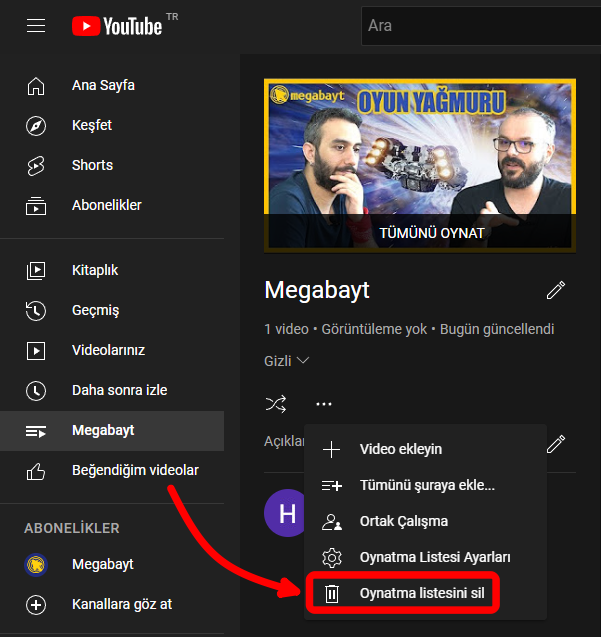Edit the playlist description pencil

[556, 442]
